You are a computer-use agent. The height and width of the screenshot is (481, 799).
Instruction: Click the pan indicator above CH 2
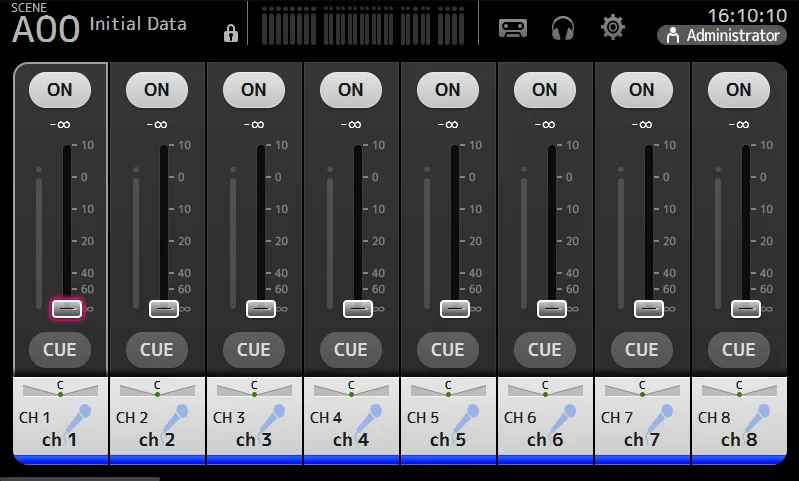157,389
